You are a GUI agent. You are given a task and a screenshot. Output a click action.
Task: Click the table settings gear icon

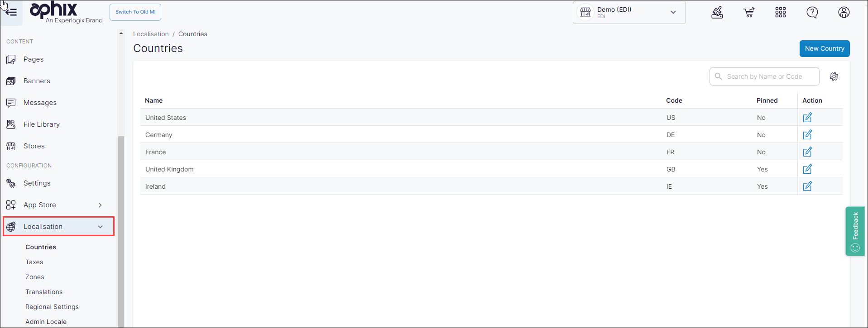pyautogui.click(x=834, y=76)
